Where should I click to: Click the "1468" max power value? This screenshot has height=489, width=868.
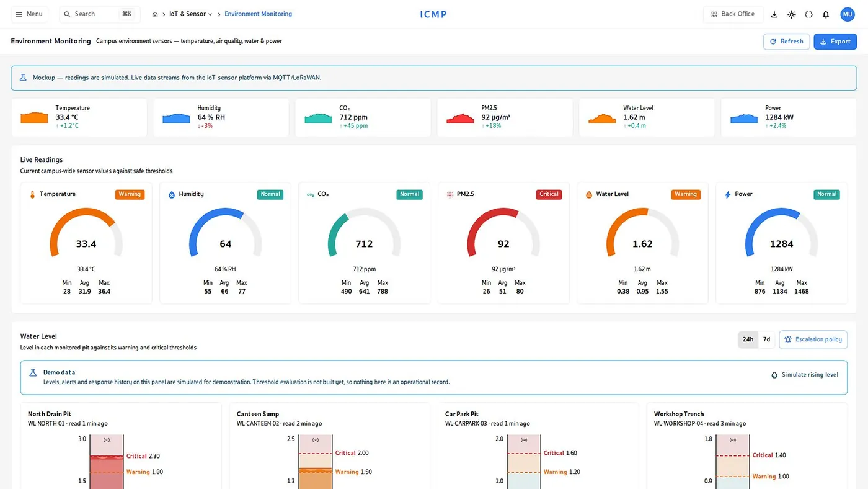[x=802, y=292]
